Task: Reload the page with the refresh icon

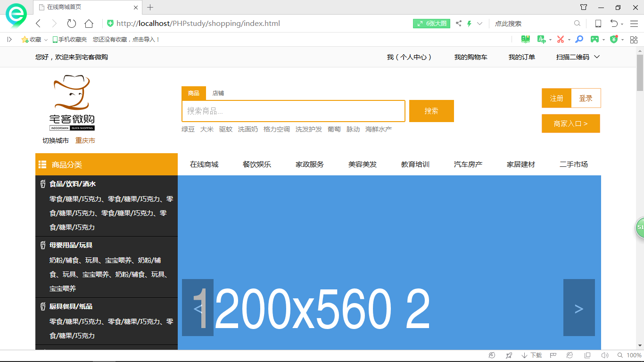Action: click(x=71, y=24)
